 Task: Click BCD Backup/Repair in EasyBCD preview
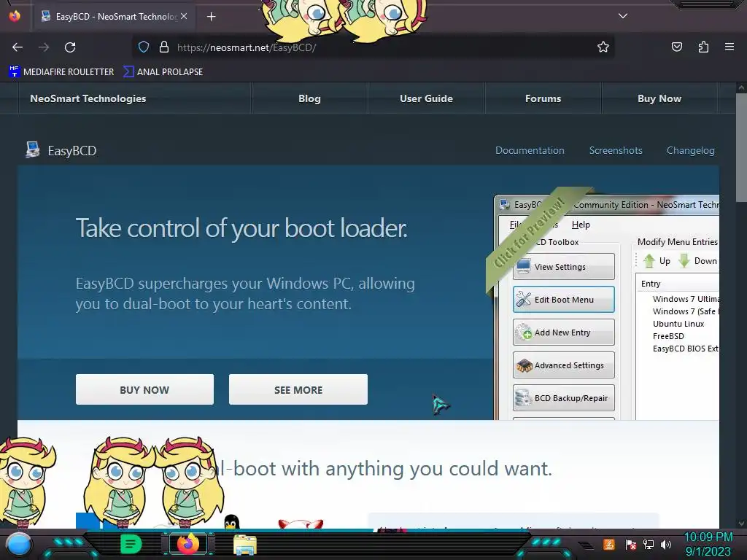[564, 398]
